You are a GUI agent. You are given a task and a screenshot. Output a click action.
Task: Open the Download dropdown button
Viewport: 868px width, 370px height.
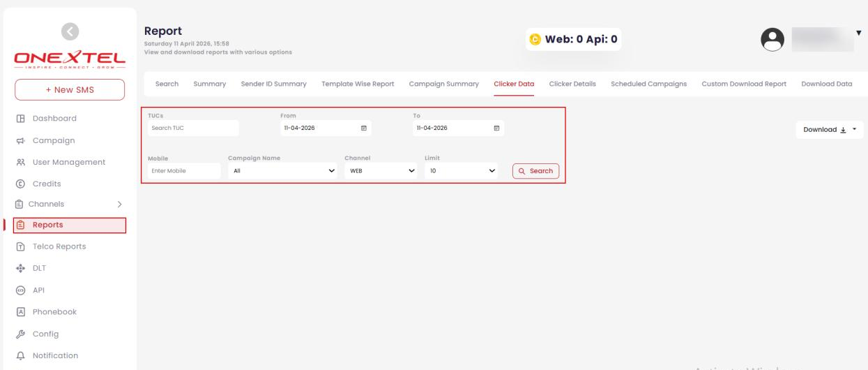pyautogui.click(x=830, y=129)
